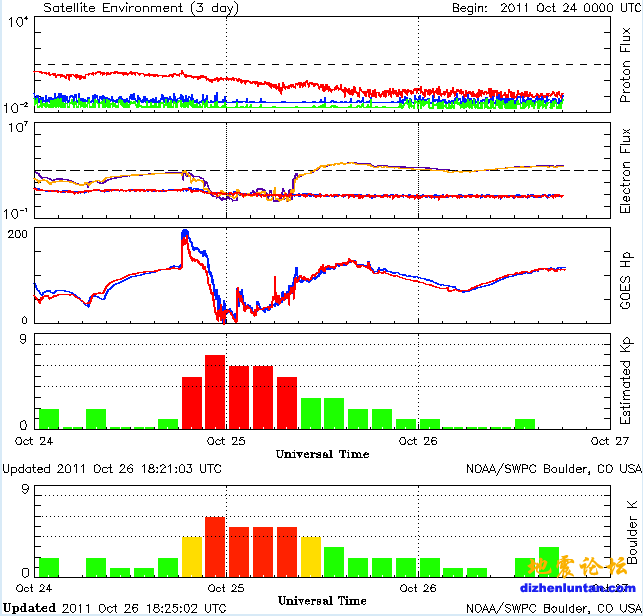Click the "Updated 2011 Oct 26 18:25:02 UTC" timestamp
The width and height of the screenshot is (643, 616).
(x=112, y=607)
